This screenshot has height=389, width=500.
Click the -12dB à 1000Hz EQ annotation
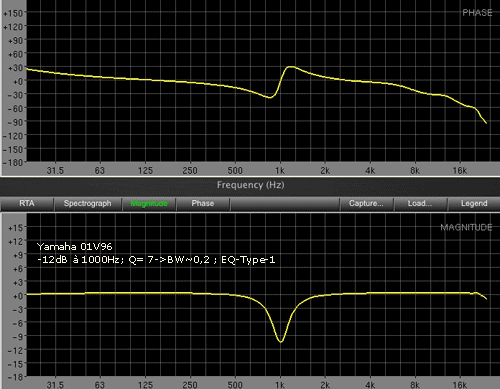[x=156, y=260]
